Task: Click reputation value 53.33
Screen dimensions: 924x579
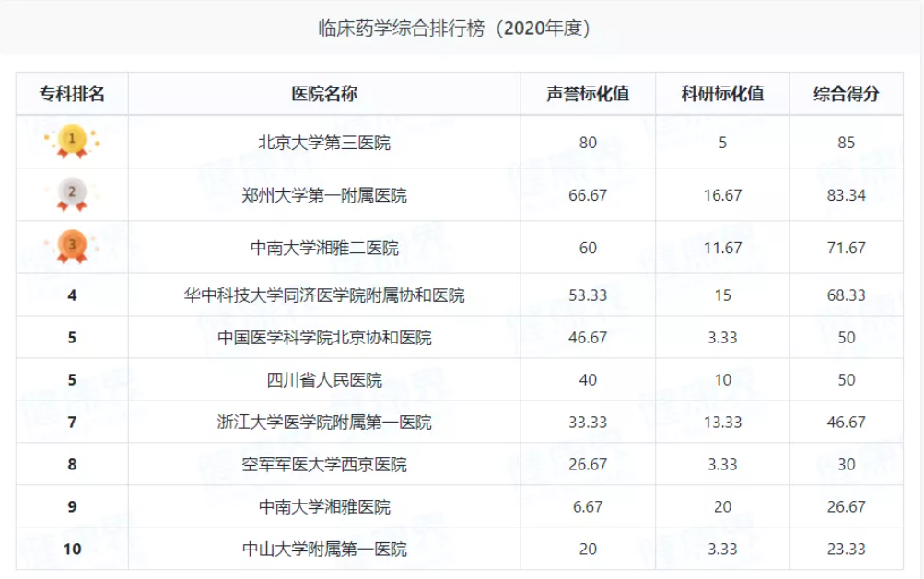Action: click(x=588, y=295)
